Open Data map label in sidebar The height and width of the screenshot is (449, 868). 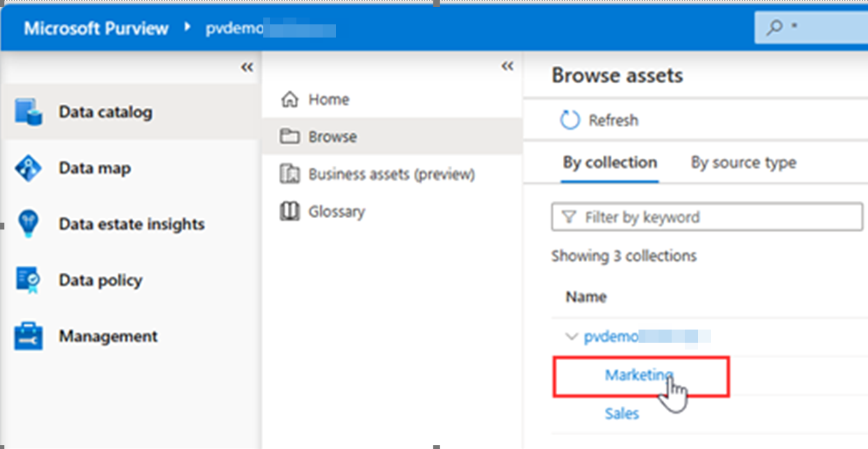[x=95, y=168]
